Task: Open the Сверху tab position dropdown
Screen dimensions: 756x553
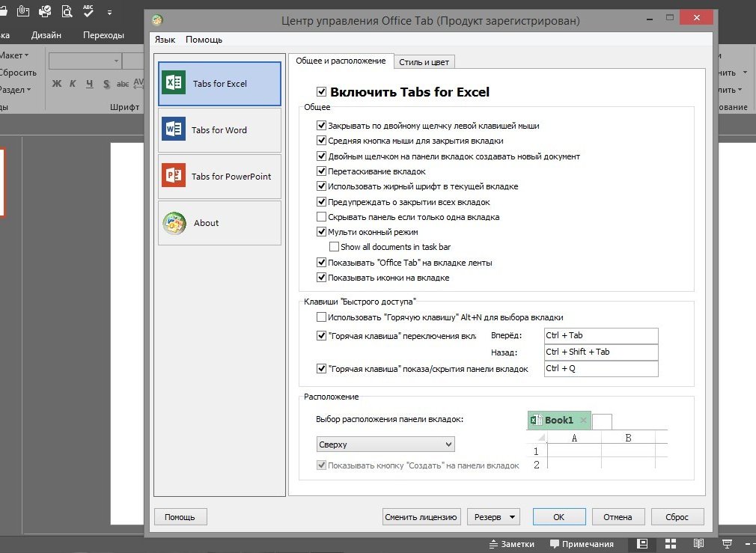Action: [385, 444]
